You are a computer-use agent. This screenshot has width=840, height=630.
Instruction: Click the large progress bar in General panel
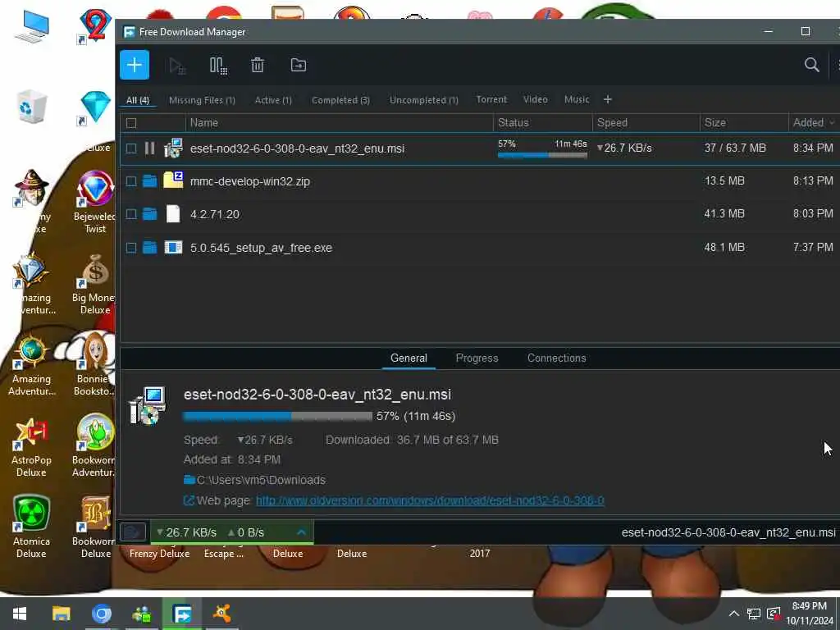tap(277, 416)
